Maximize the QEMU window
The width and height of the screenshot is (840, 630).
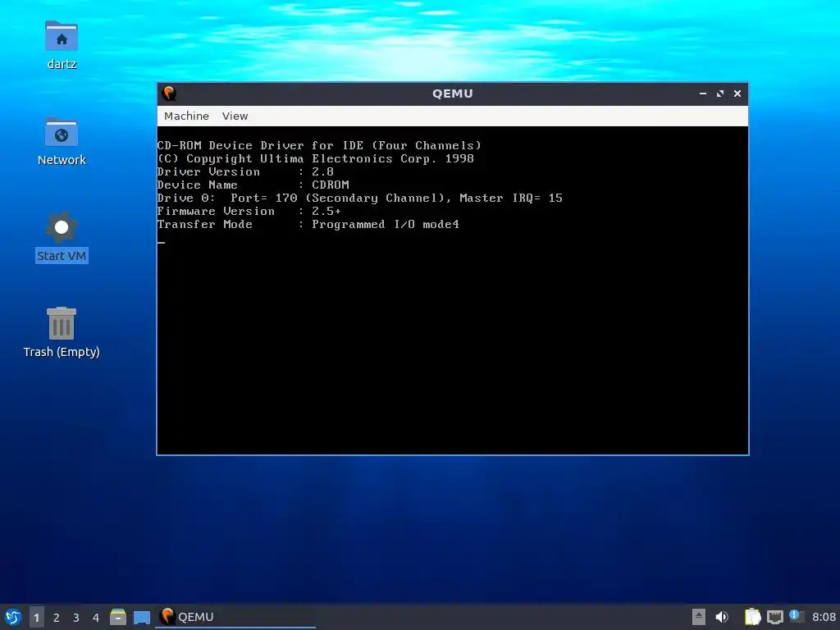click(720, 94)
